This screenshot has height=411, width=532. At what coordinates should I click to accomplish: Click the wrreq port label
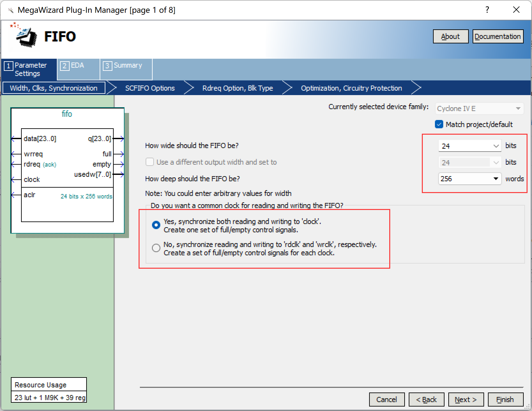click(33, 154)
